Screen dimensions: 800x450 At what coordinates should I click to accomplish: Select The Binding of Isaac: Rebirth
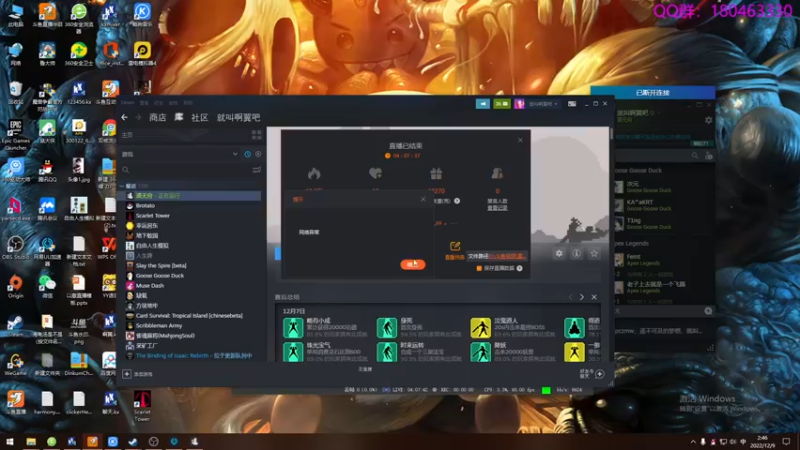tap(194, 356)
